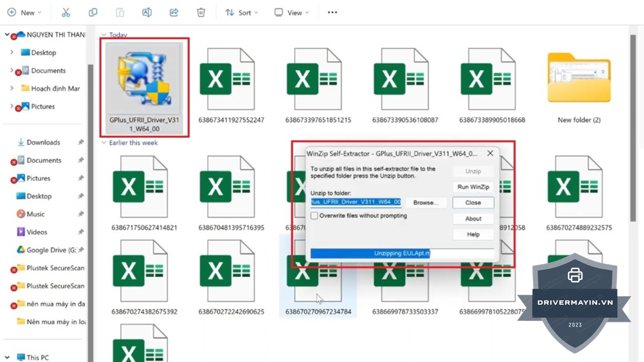Click the Delete trash can icon
Image resolution: width=644 pixels, height=362 pixels.
point(201,13)
